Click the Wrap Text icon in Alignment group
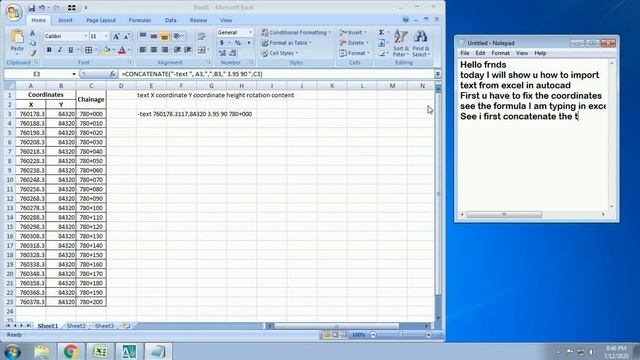Viewport: 640px width, 360px height. (201, 37)
